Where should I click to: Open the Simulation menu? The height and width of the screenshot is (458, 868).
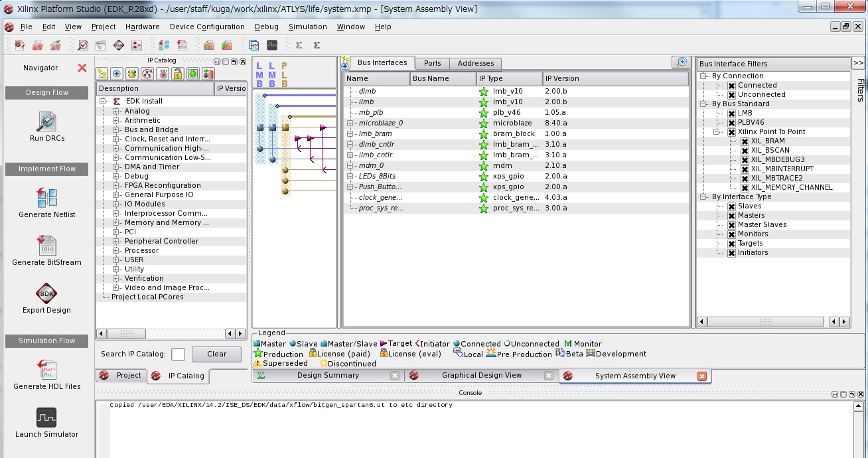tap(307, 27)
